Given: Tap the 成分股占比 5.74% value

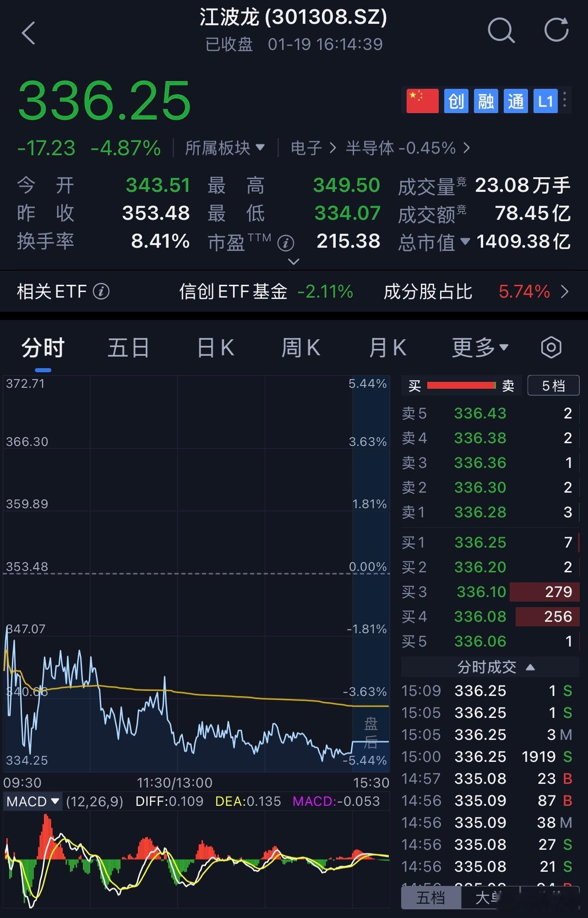Looking at the screenshot, I should click(524, 292).
